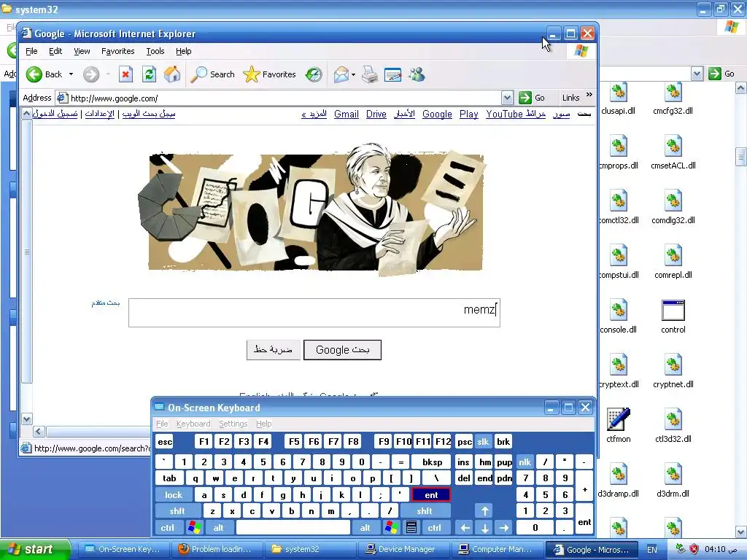
Task: Expand system32 window address dropdown
Action: pyautogui.click(x=697, y=74)
